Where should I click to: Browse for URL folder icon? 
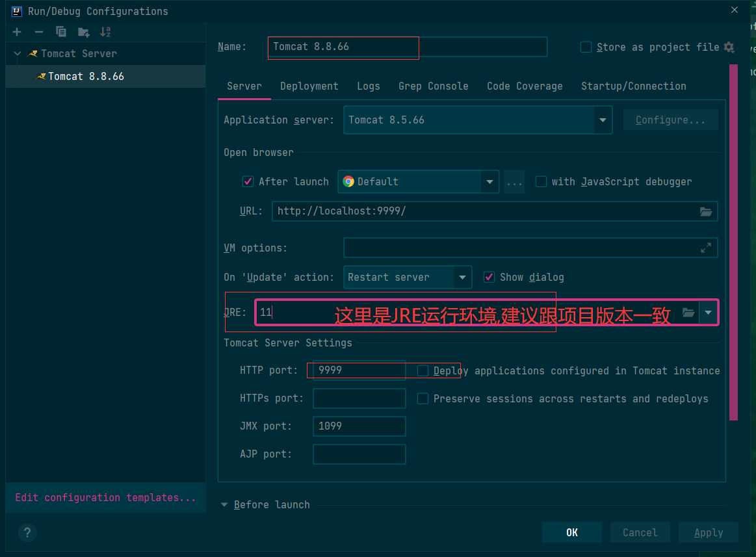[706, 211]
